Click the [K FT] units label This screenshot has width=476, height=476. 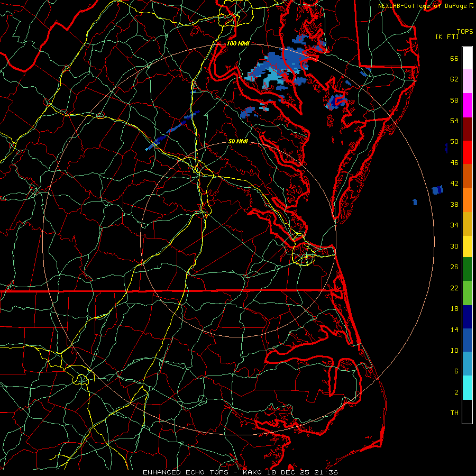coord(447,36)
